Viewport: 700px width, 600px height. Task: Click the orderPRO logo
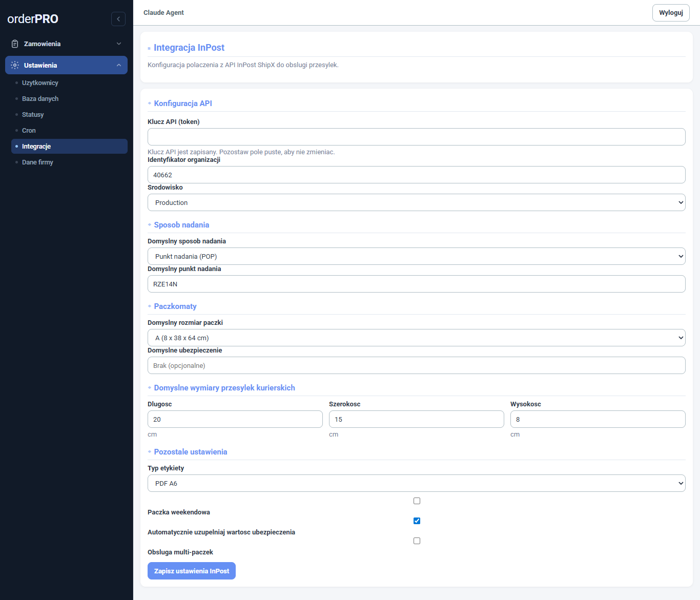pyautogui.click(x=33, y=19)
